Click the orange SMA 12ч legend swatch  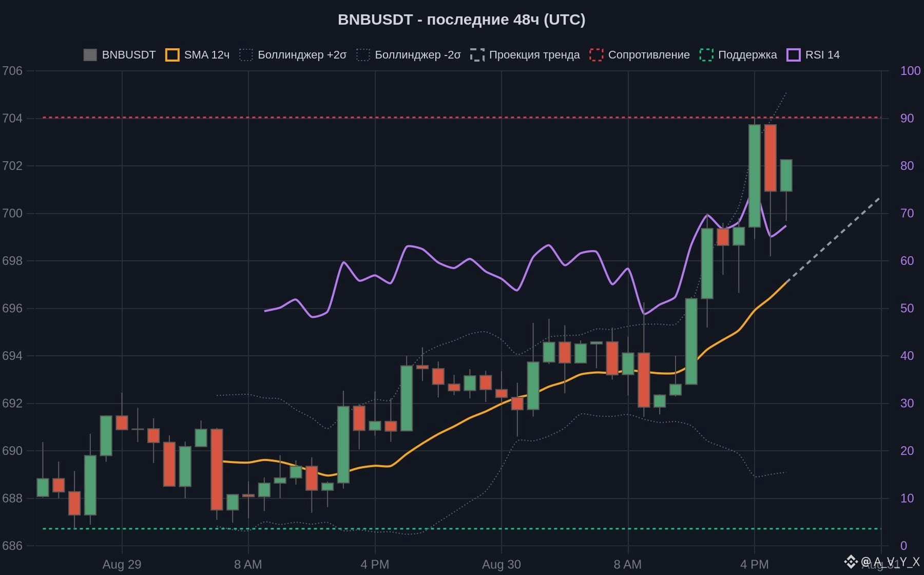pyautogui.click(x=172, y=55)
